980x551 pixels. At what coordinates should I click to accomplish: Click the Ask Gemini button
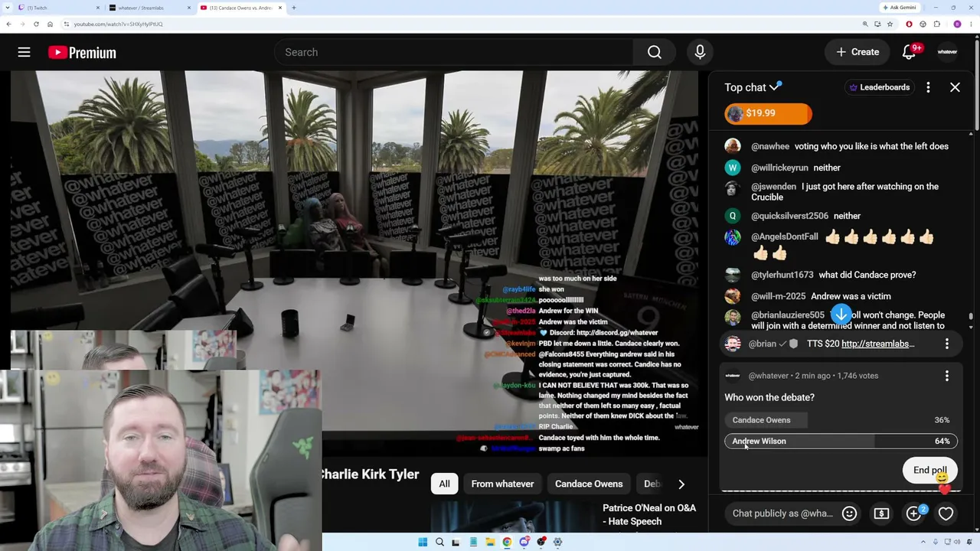899,8
